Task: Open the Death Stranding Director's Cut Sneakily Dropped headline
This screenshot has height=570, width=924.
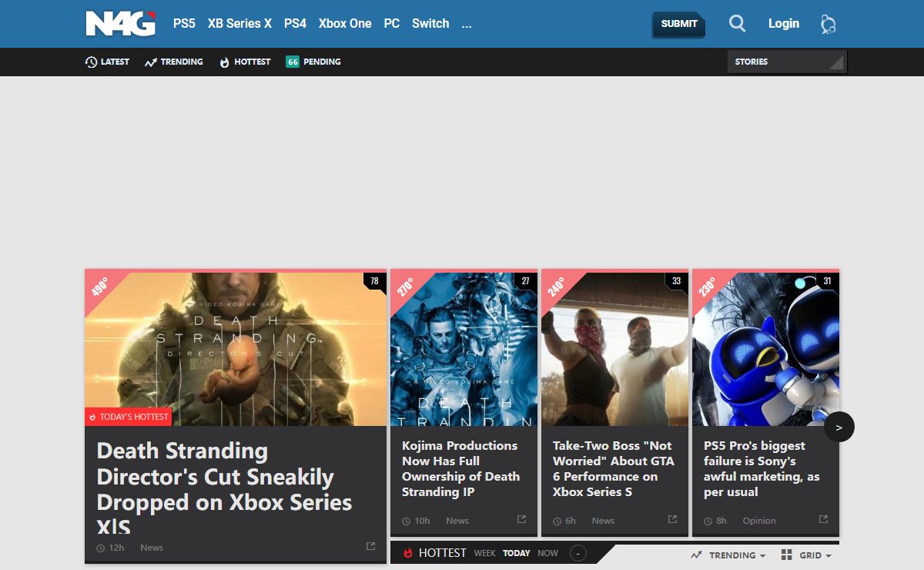Action: [x=225, y=488]
